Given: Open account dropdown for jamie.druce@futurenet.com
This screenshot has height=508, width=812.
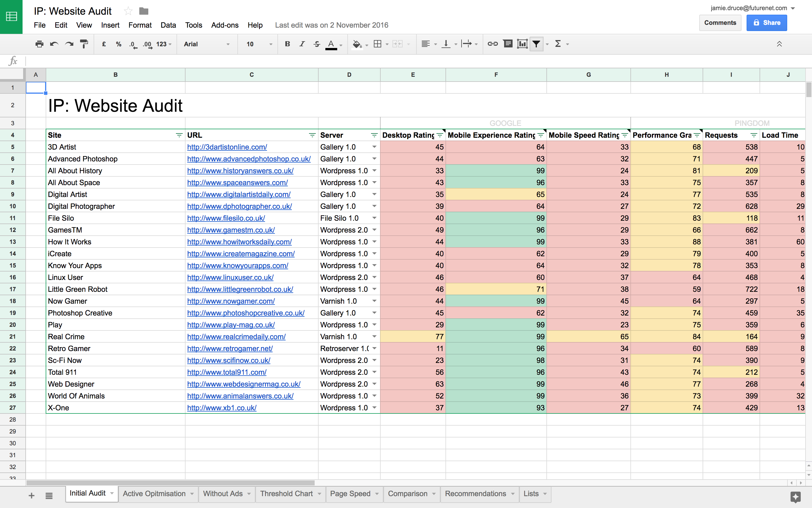Looking at the screenshot, I should [793, 8].
